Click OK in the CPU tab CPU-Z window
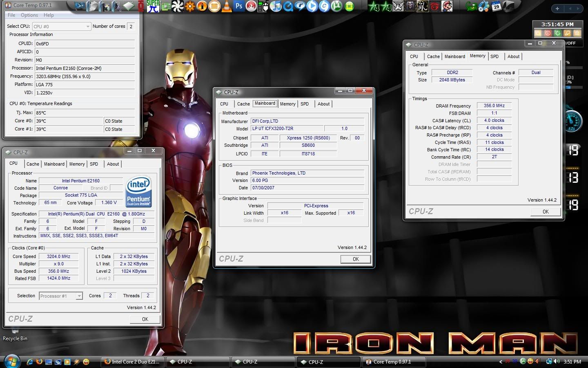The image size is (588, 368). [x=145, y=319]
